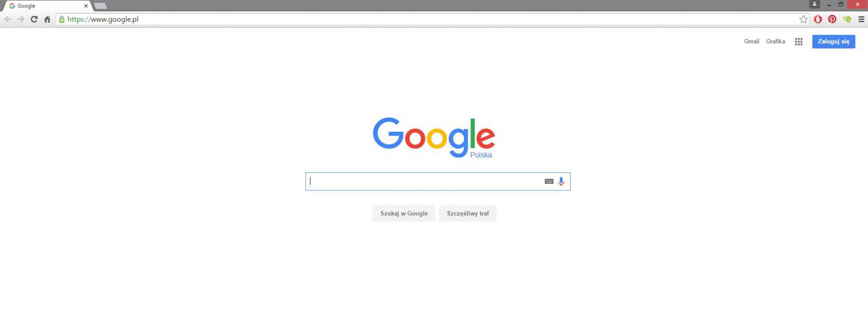Click the Zaloguj się button
The height and width of the screenshot is (321, 868).
833,42
